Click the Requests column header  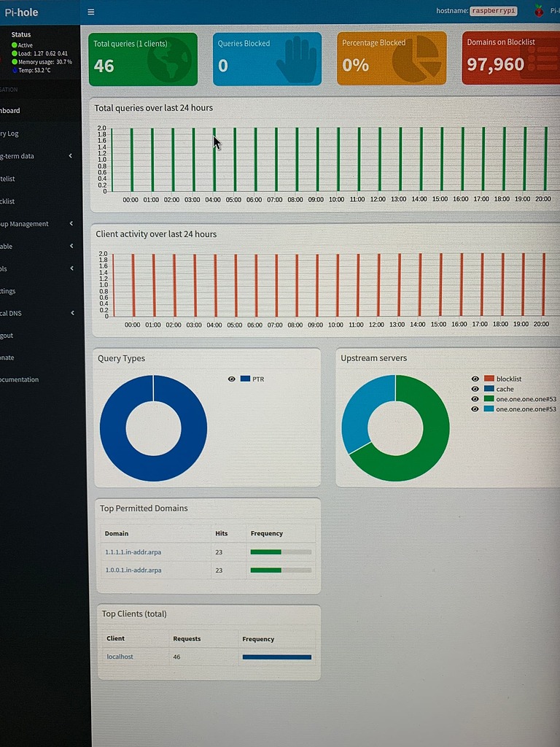(187, 639)
